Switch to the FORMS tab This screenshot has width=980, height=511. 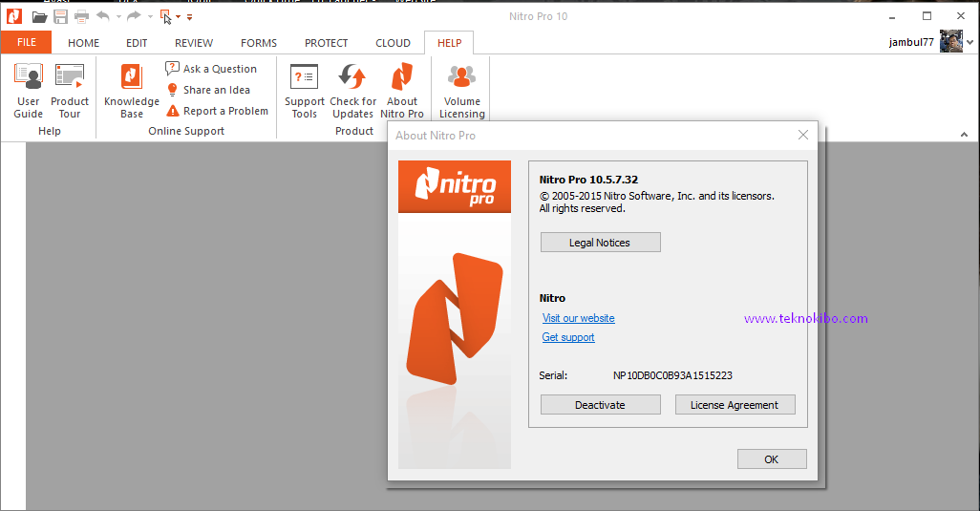pyautogui.click(x=259, y=43)
